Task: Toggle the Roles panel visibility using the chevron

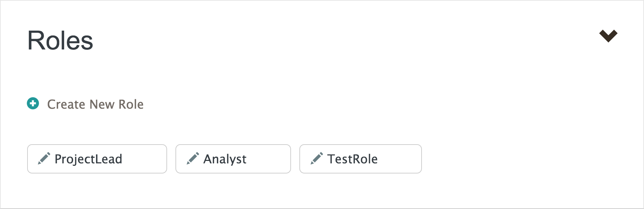Action: pyautogui.click(x=608, y=36)
